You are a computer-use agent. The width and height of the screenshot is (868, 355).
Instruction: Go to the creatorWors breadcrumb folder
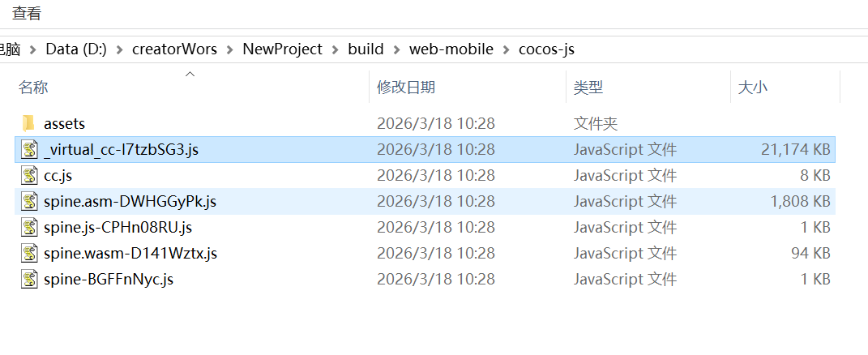click(x=174, y=49)
